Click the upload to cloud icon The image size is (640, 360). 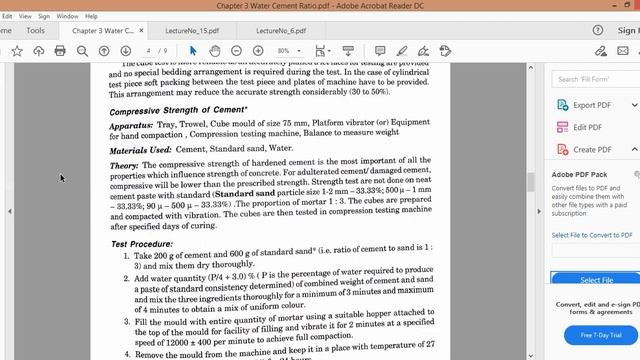coord(38,51)
